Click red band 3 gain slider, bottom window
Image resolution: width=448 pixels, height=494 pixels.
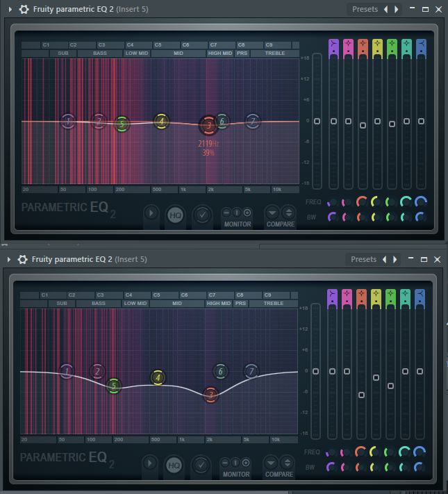point(362,395)
